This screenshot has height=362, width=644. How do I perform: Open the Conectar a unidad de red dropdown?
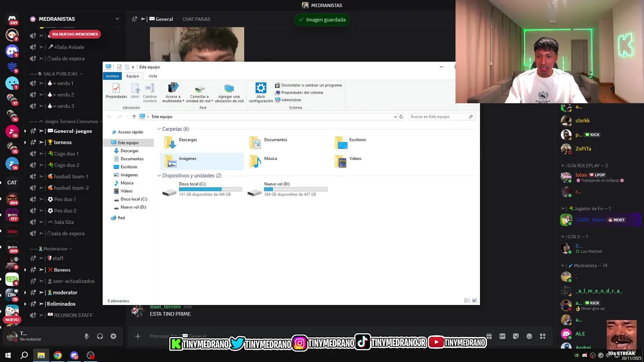[200, 93]
